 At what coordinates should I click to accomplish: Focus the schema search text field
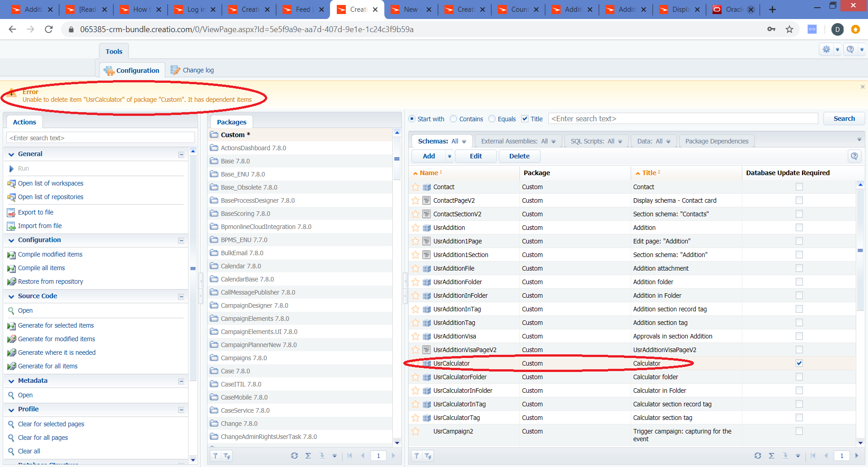[x=683, y=119]
